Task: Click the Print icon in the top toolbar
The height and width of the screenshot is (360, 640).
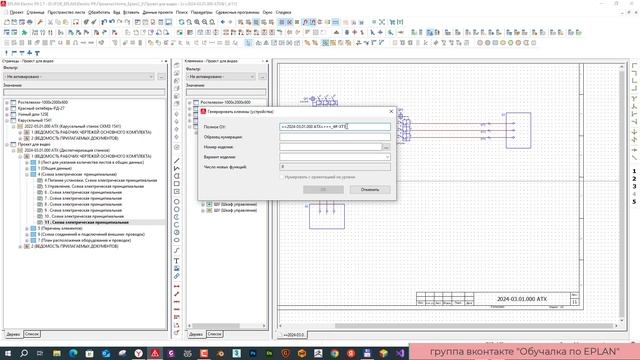Action: (29, 22)
